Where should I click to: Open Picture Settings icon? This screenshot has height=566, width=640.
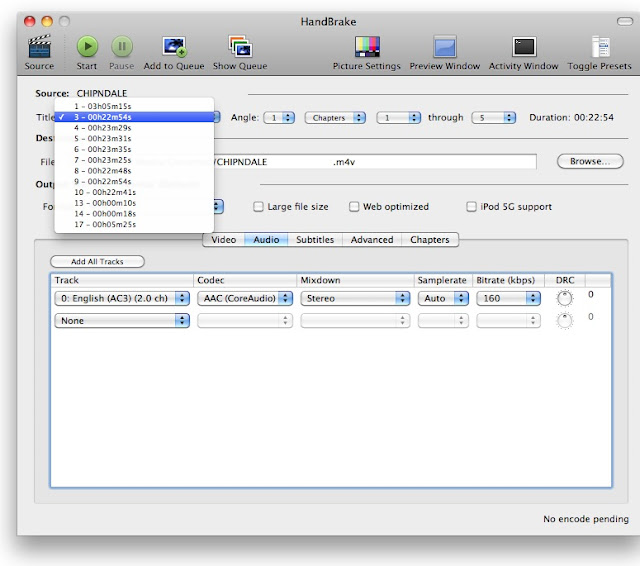coord(367,47)
